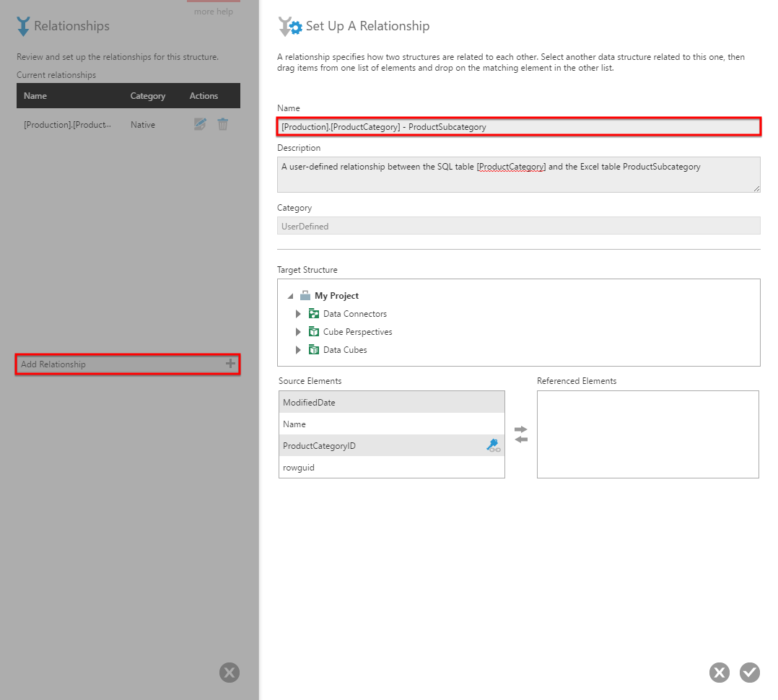
Task: Confirm the relationship with the checkmark button
Action: pos(750,673)
